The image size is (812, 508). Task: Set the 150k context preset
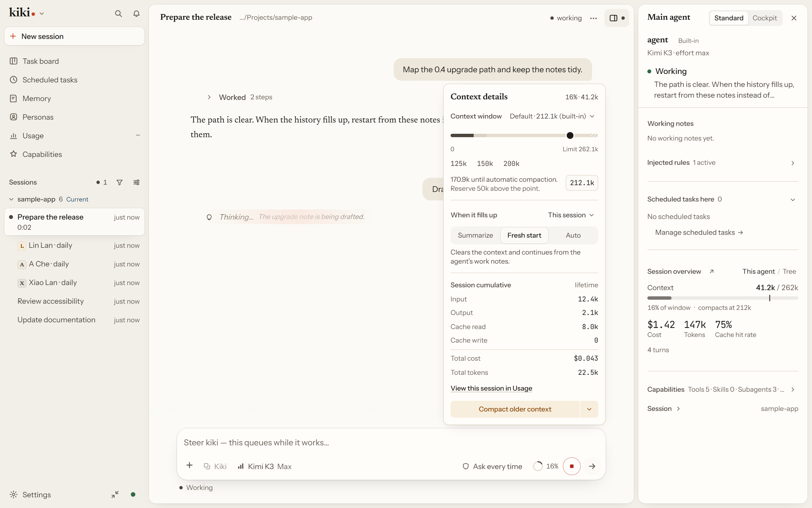point(485,164)
